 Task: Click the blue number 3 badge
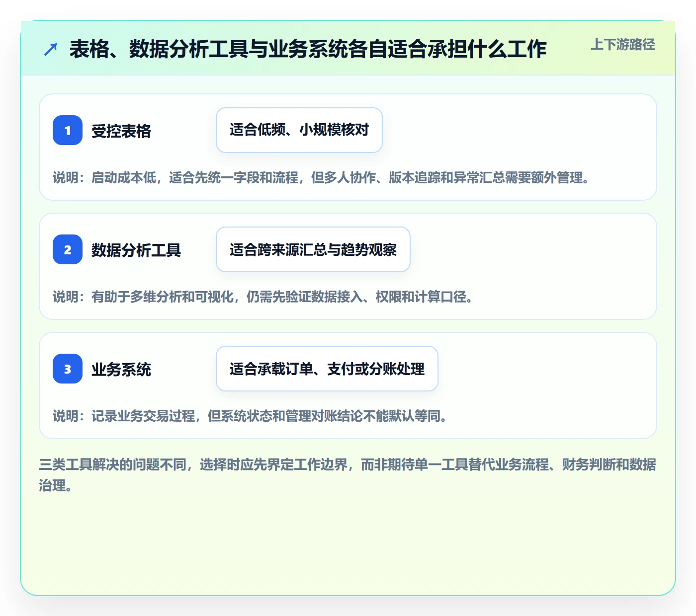click(68, 369)
